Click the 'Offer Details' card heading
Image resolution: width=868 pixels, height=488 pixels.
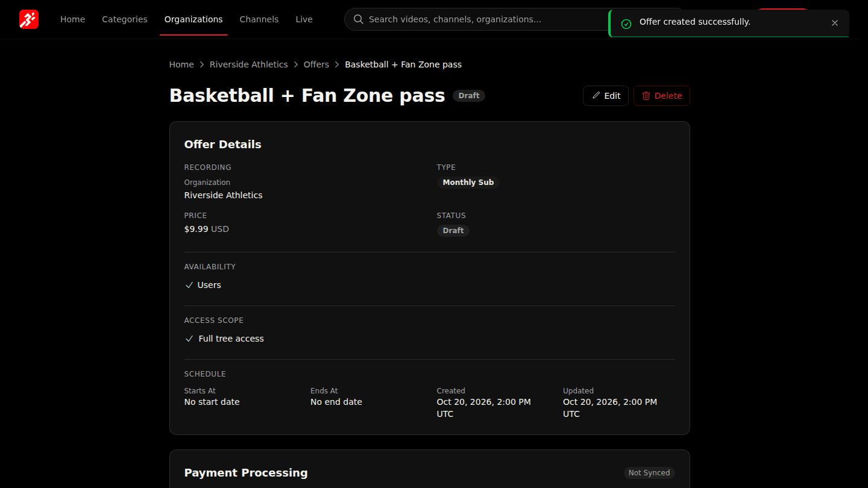click(x=223, y=145)
